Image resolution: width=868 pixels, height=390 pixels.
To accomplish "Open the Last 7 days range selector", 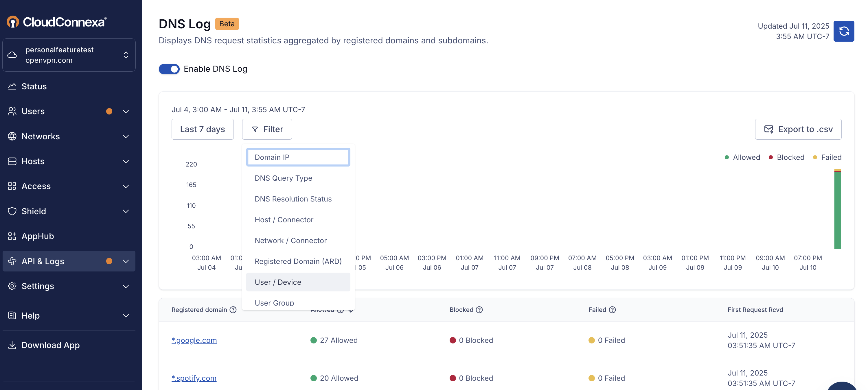I will 203,129.
